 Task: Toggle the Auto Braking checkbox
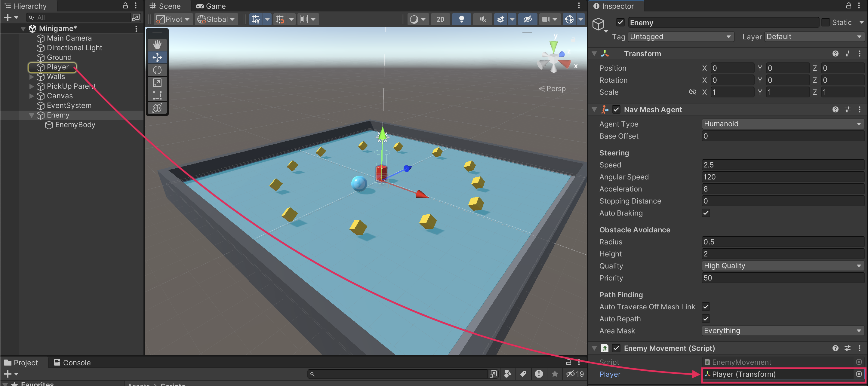(x=706, y=213)
